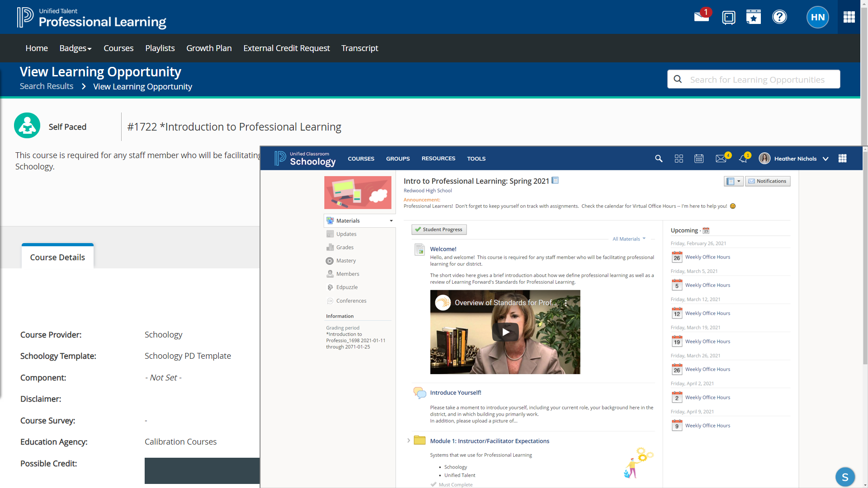Open the All Materials filter dropdown

point(629,239)
